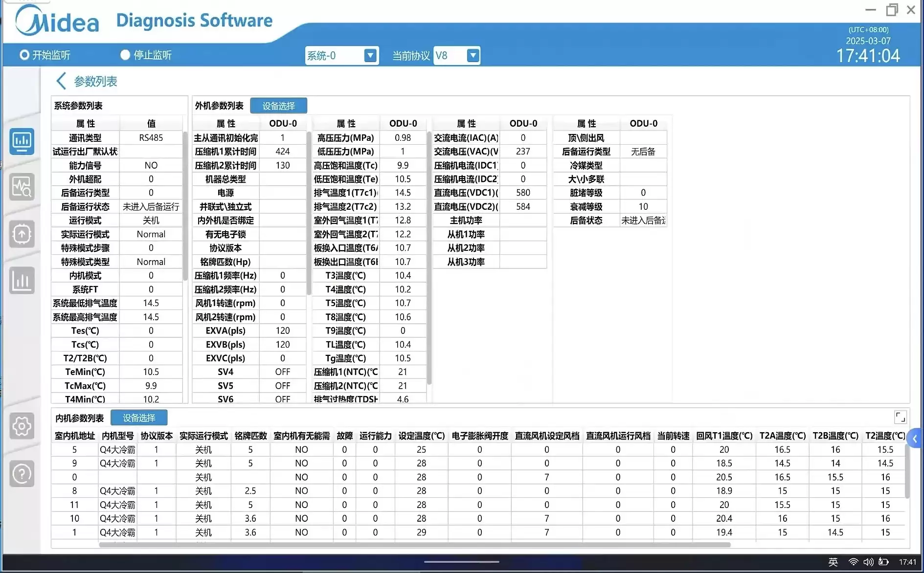Select the 开始监听 radio button
924x573 pixels.
23,55
